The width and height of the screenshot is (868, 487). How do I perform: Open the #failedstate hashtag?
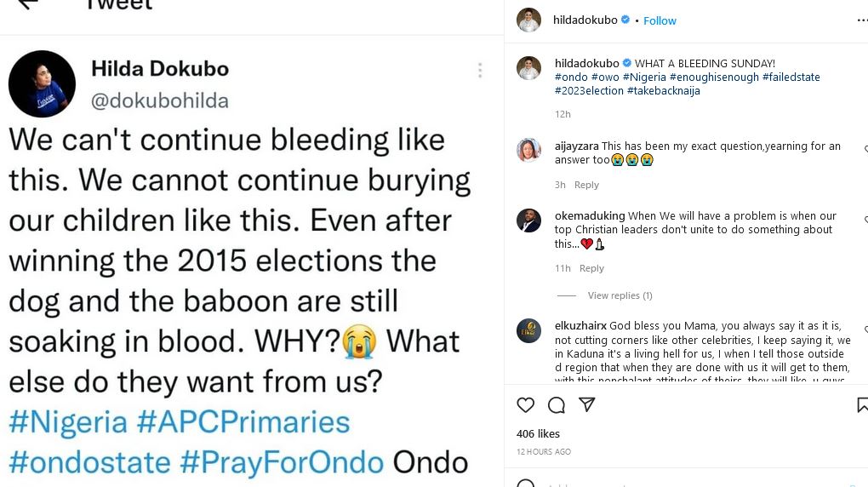[x=791, y=77]
